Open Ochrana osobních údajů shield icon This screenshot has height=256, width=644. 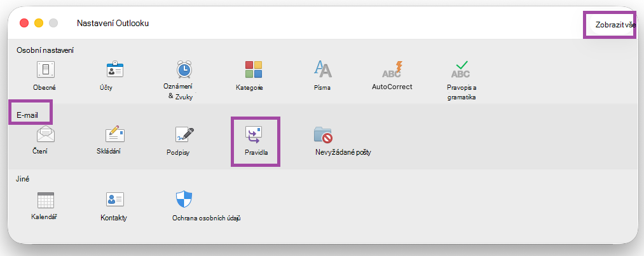coord(184,199)
